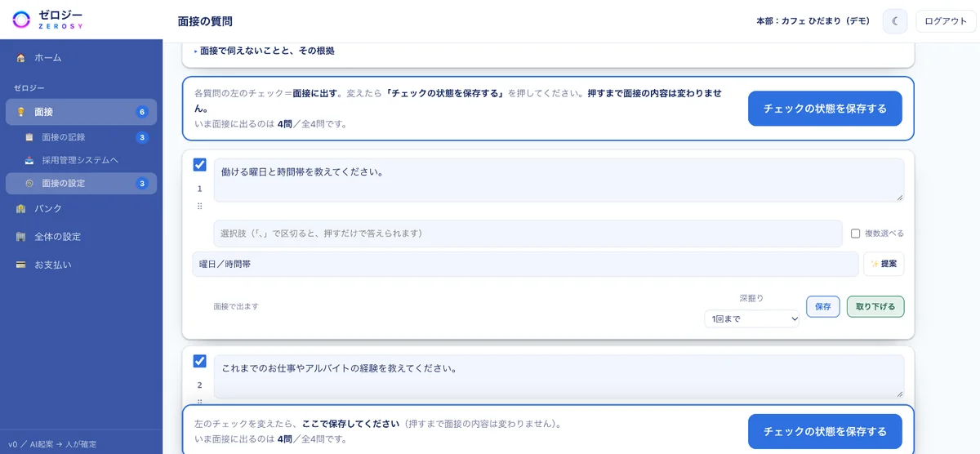980x454 pixels.
Task: Click 本部：カフェ ひだまり（デモ） text
Action: (813, 21)
